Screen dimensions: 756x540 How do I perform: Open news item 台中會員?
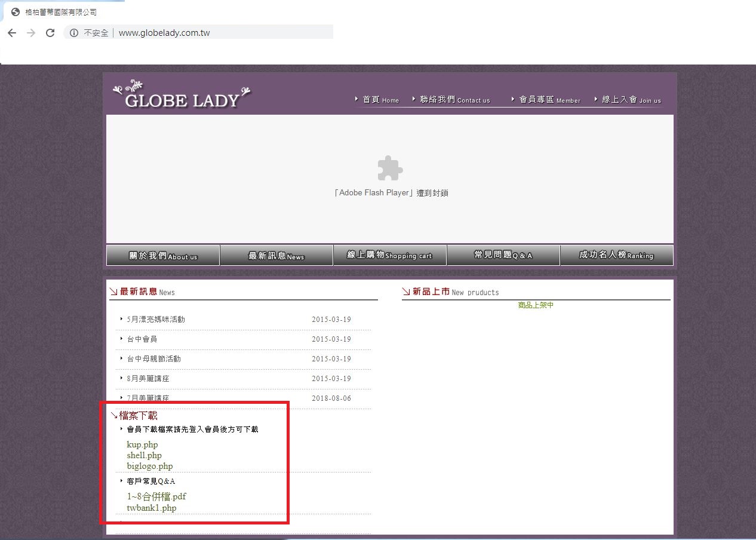pyautogui.click(x=142, y=339)
